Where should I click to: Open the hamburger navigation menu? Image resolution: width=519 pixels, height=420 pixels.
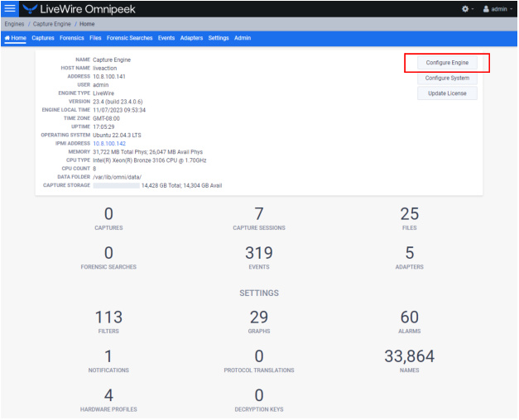[x=10, y=8]
